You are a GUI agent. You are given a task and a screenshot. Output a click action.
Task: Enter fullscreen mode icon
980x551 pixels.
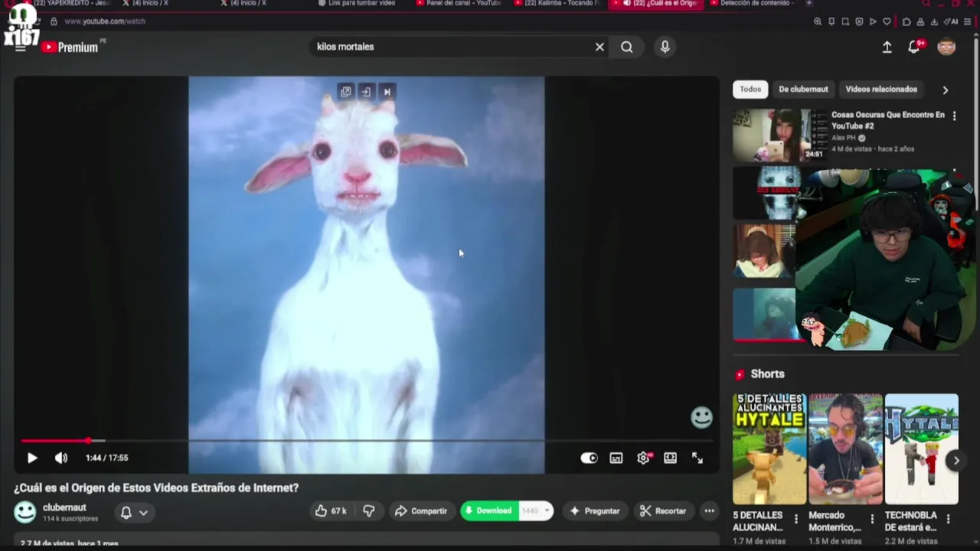tap(697, 458)
